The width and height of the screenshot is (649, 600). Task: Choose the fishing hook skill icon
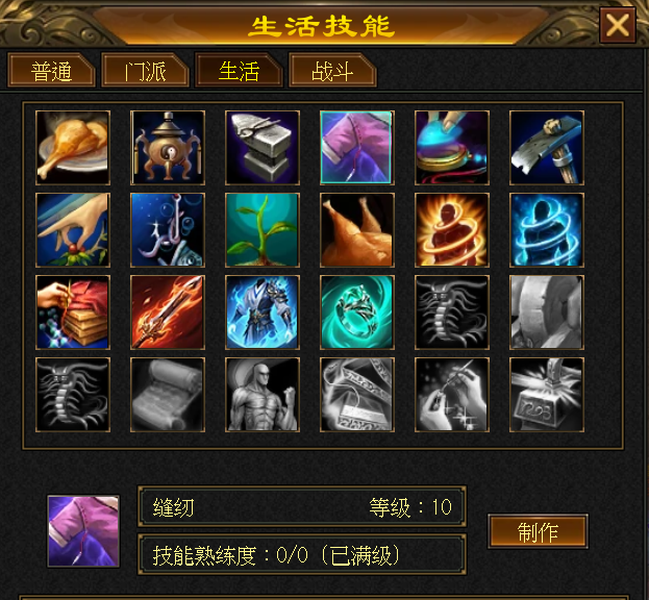click(168, 230)
